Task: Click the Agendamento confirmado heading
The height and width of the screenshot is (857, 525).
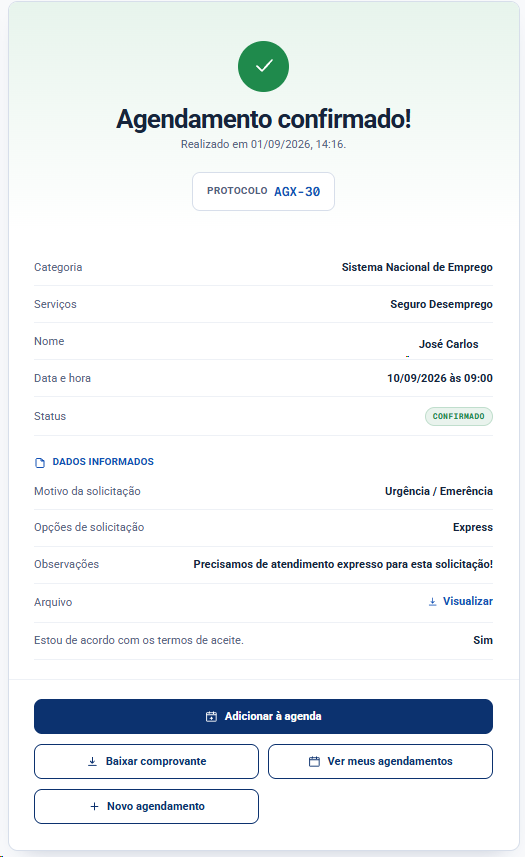Action: pos(263,119)
